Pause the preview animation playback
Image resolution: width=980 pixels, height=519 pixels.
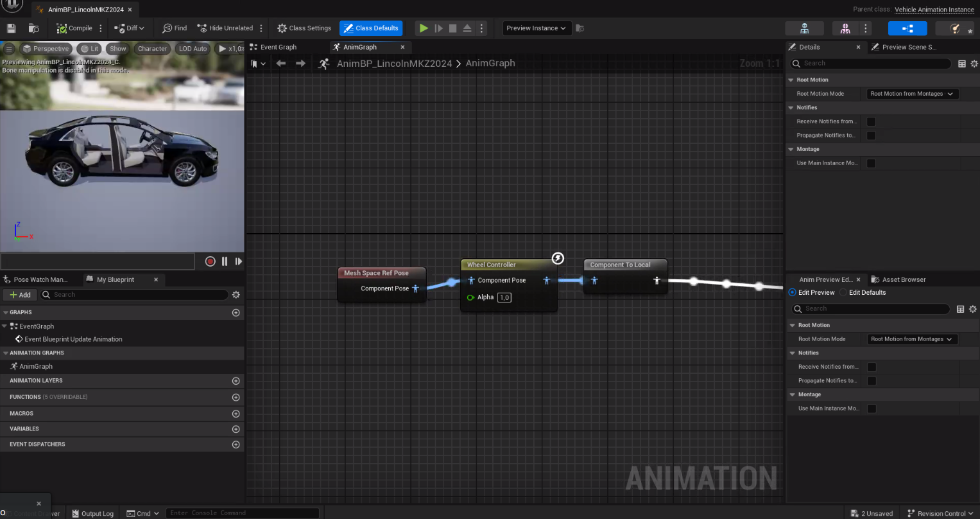coord(225,261)
